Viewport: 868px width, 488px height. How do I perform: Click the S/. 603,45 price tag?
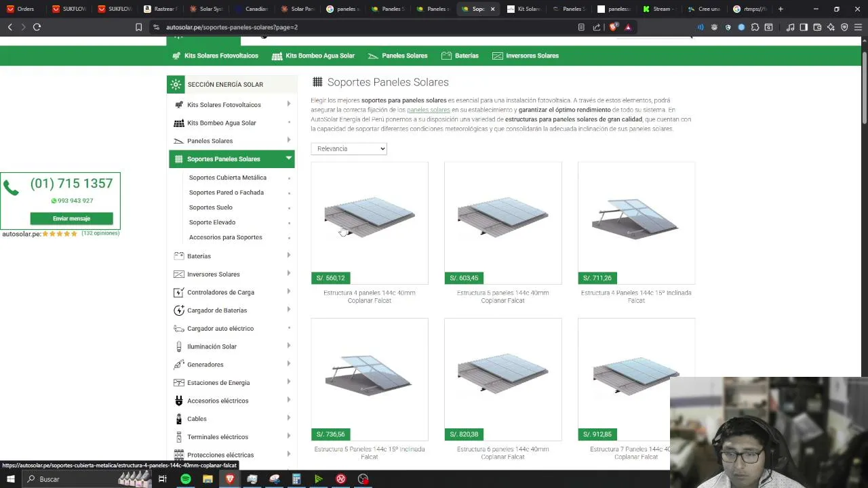464,278
